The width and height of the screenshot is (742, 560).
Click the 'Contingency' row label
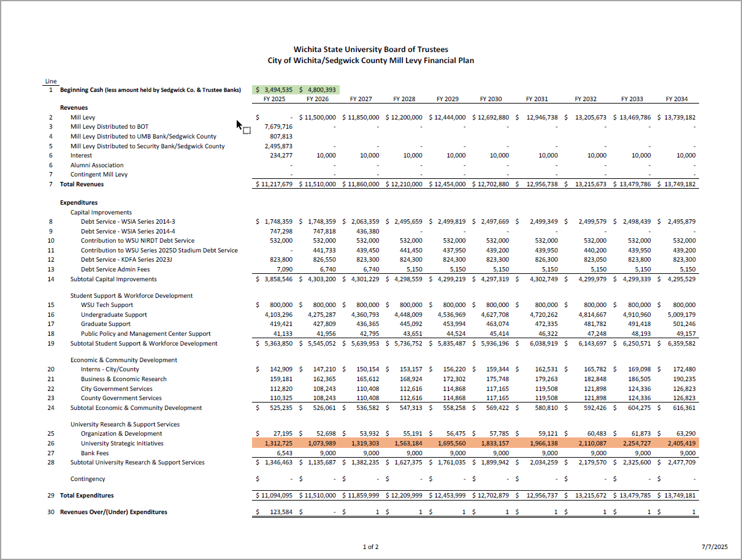(88, 479)
